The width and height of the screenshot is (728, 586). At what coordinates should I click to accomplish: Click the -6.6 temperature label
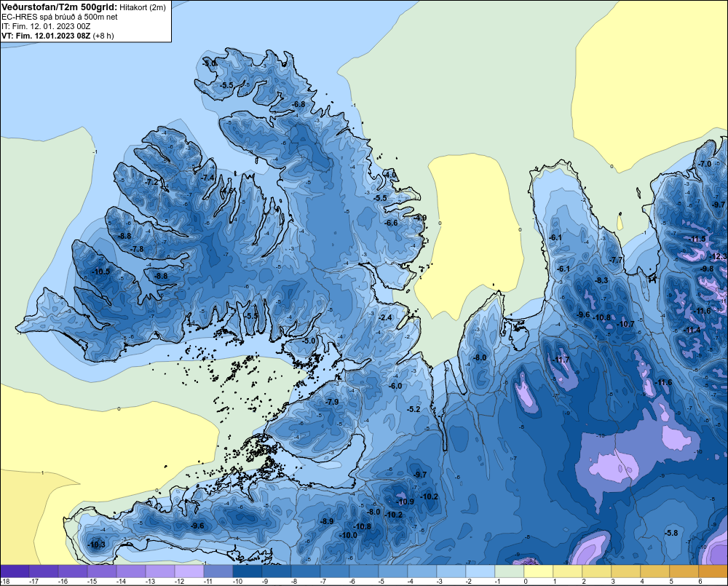[x=391, y=223]
